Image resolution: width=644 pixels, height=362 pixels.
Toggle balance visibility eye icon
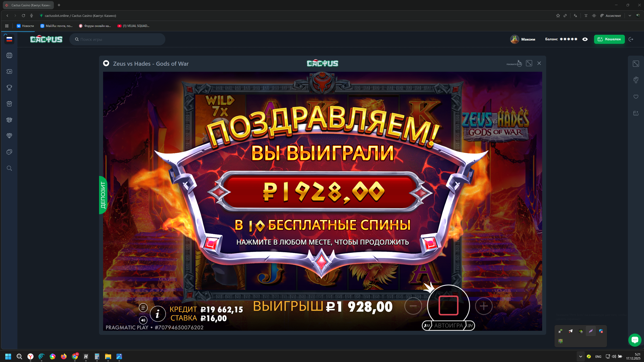click(585, 39)
